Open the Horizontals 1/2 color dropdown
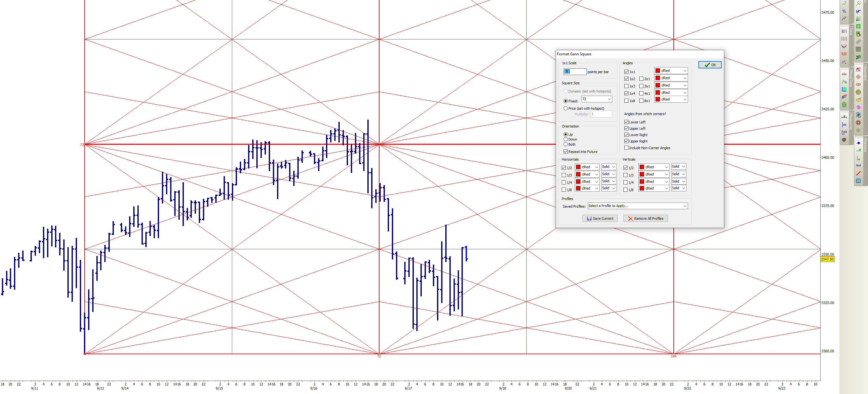This screenshot has height=394, width=868. (x=587, y=167)
